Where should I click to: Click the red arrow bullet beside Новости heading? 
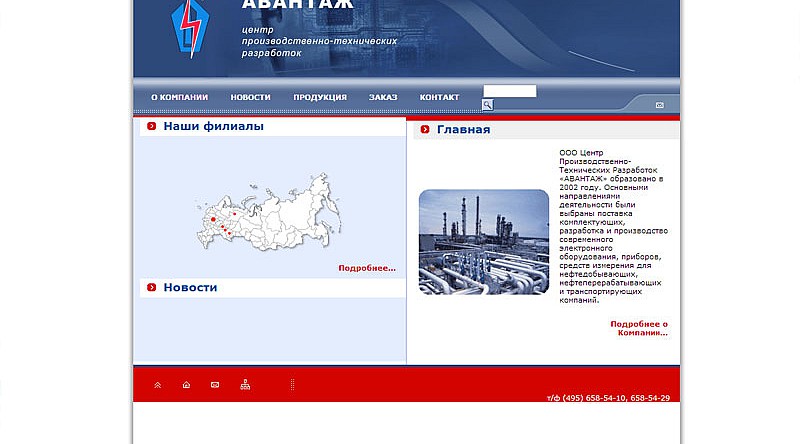pyautogui.click(x=151, y=288)
